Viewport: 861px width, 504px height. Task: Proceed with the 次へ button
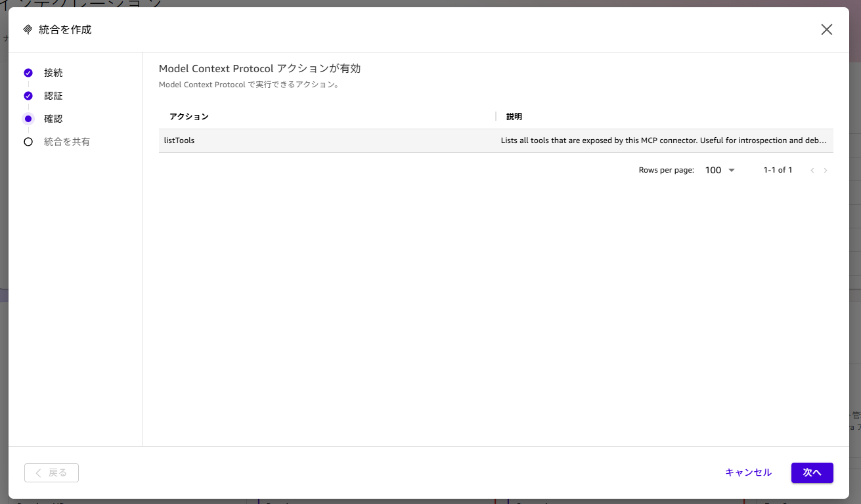tap(812, 472)
